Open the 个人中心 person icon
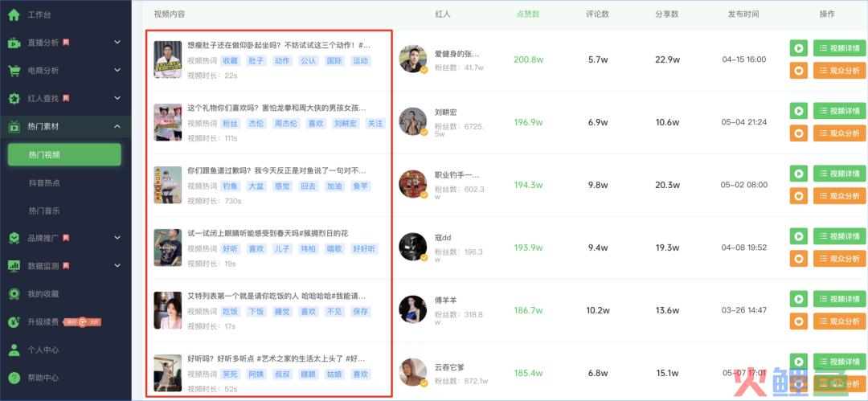This screenshot has width=868, height=401. click(14, 350)
